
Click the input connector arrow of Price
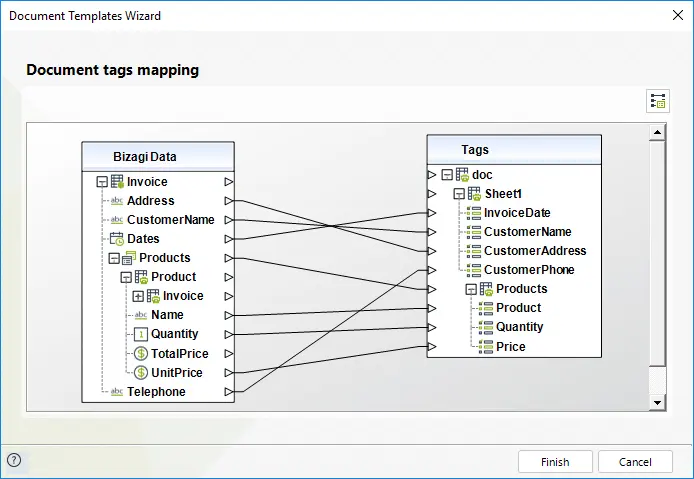pos(432,347)
